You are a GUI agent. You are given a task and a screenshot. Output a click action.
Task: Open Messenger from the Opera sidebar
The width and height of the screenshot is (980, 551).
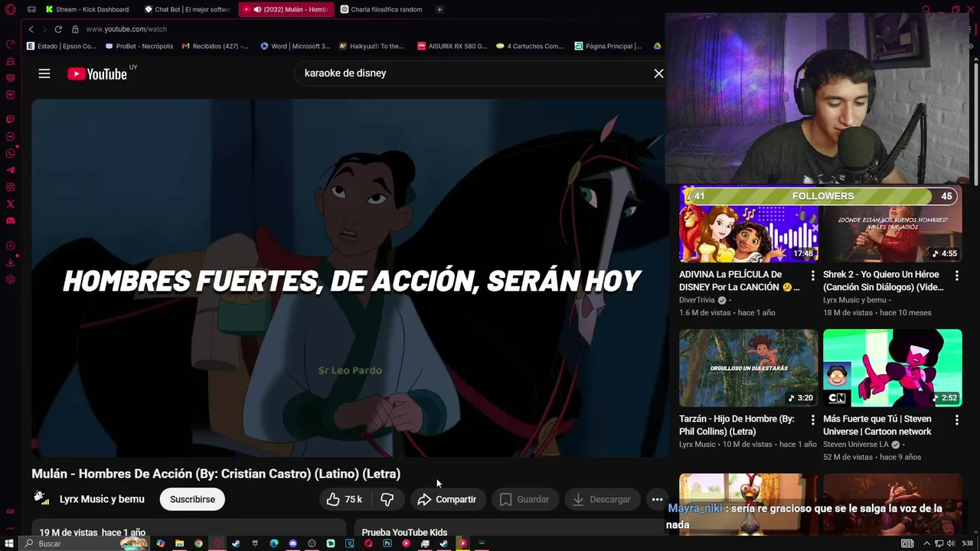pos(11,136)
